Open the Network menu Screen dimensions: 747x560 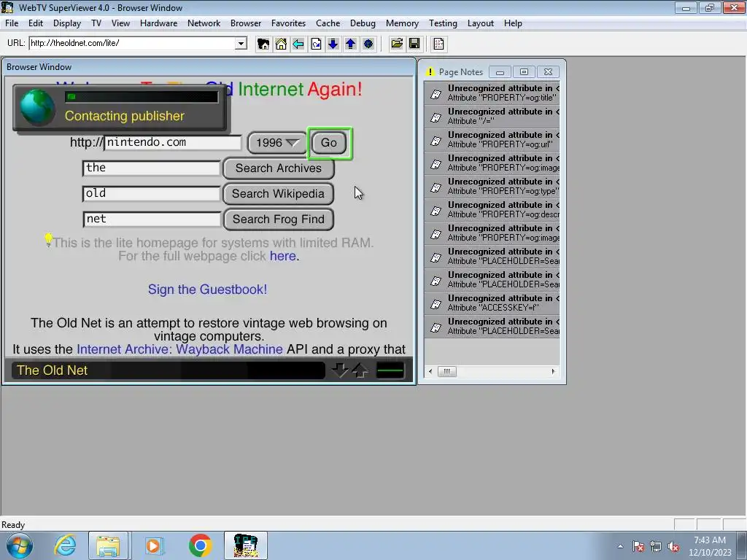coord(204,23)
